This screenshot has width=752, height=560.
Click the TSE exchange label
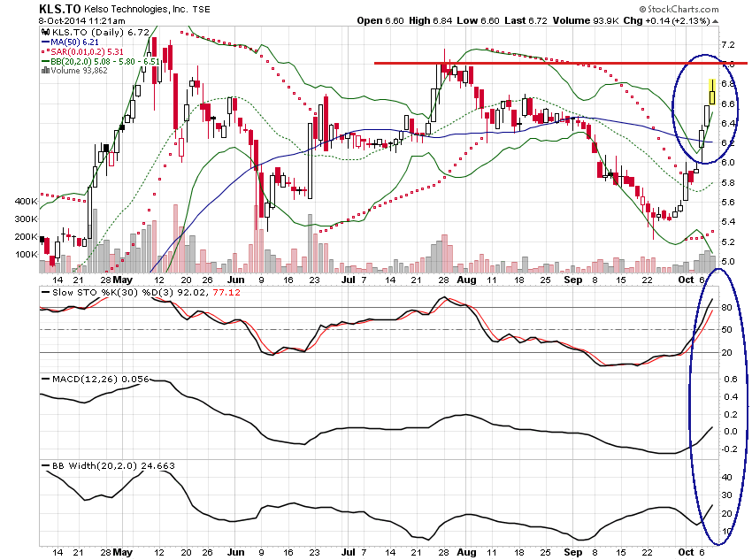pyautogui.click(x=201, y=9)
